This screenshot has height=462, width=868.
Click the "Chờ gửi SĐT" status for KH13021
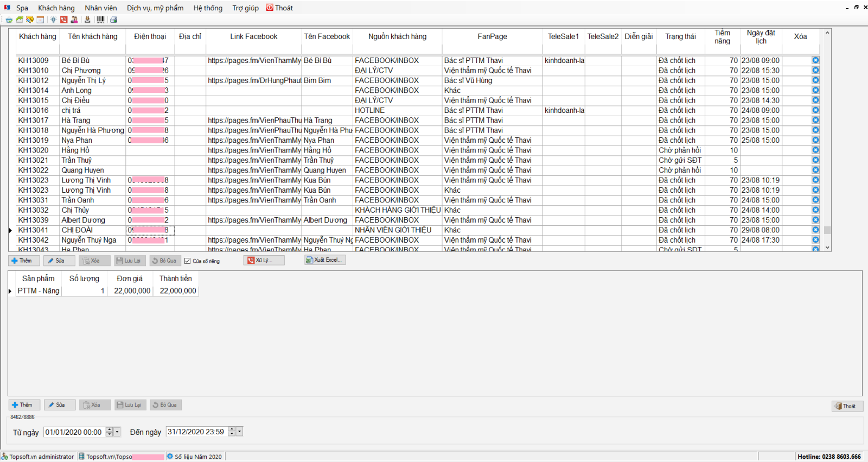pyautogui.click(x=681, y=161)
